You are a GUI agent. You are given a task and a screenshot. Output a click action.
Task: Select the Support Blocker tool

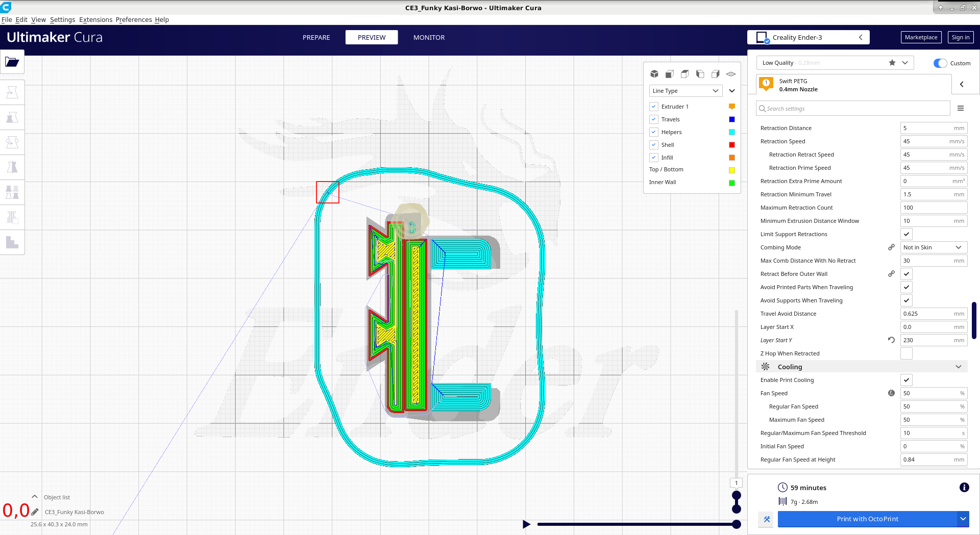click(12, 217)
